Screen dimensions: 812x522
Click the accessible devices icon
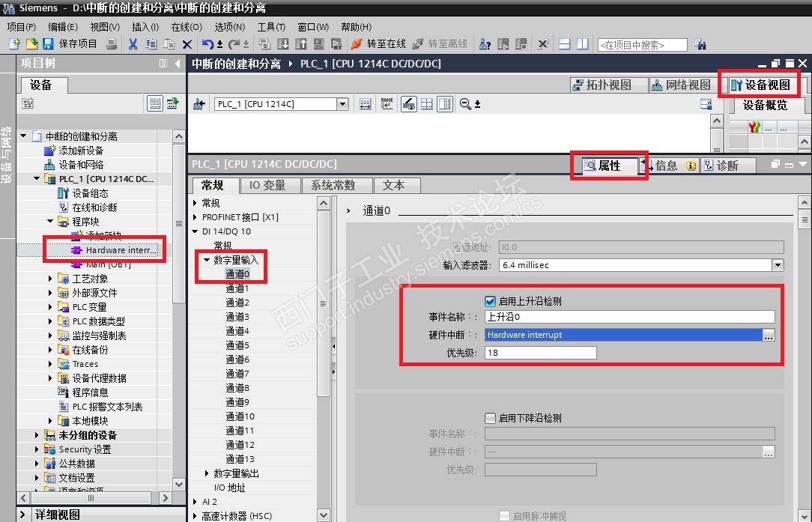pos(485,44)
